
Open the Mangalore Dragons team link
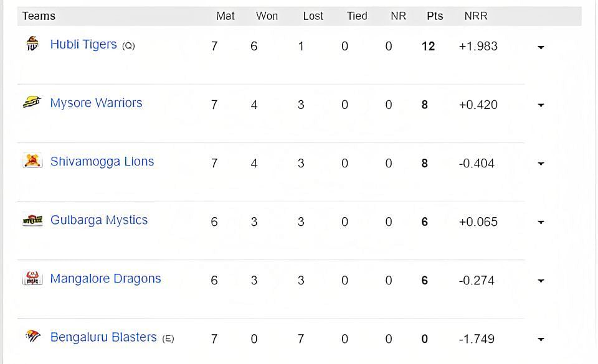(106, 279)
